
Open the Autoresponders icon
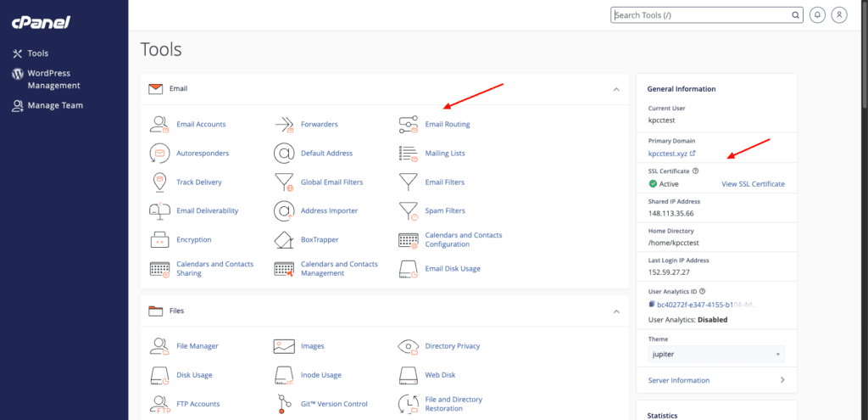click(159, 153)
